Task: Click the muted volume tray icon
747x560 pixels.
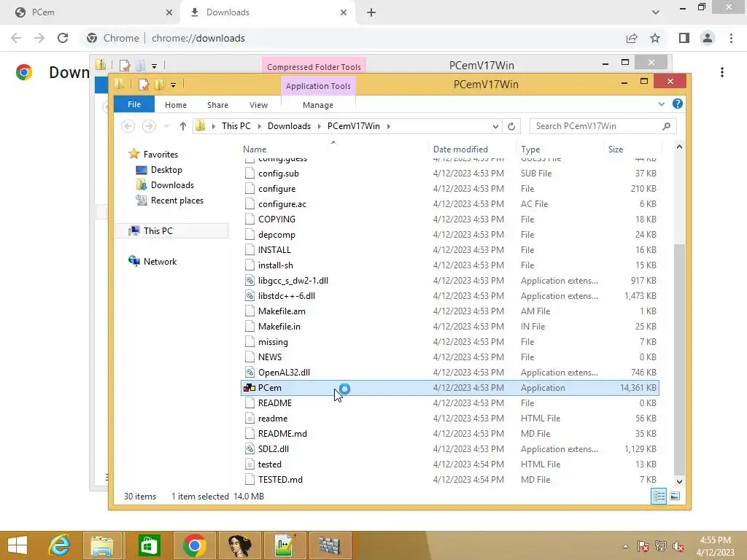Action: tap(678, 546)
